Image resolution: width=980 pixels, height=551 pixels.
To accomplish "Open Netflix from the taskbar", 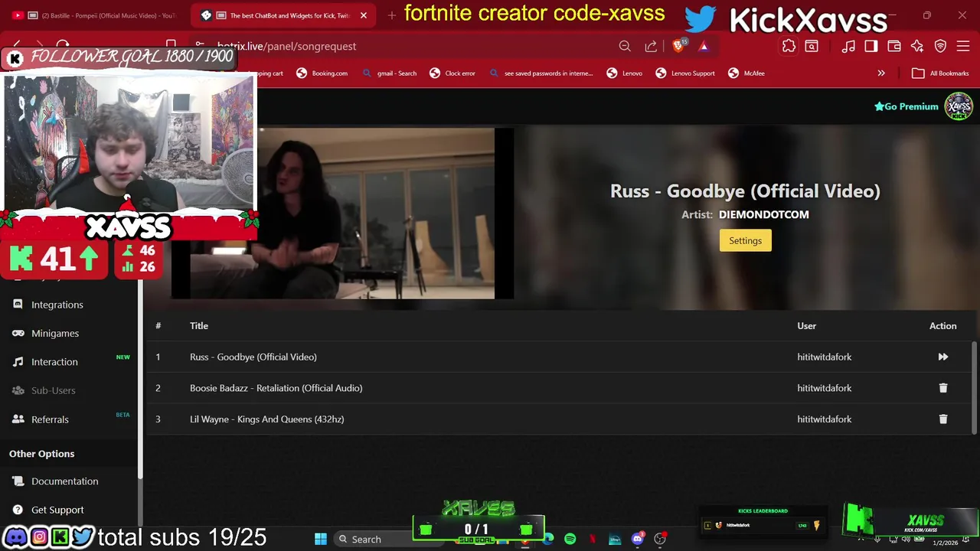I will (592, 539).
